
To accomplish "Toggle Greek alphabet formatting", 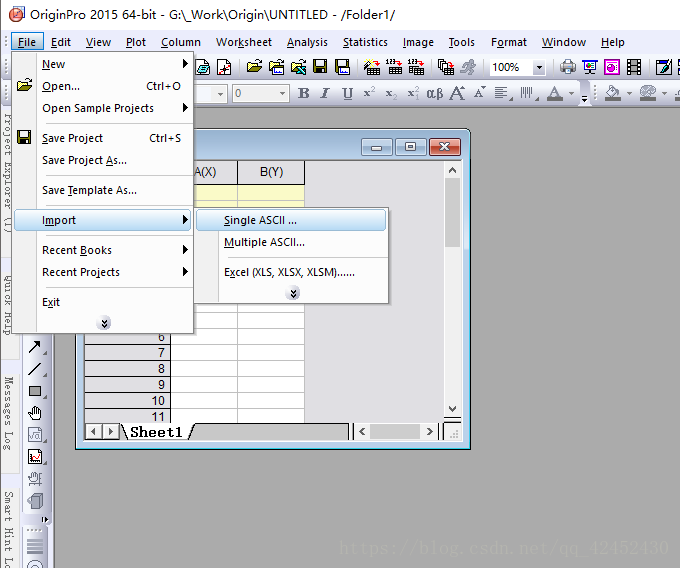I will [x=435, y=93].
